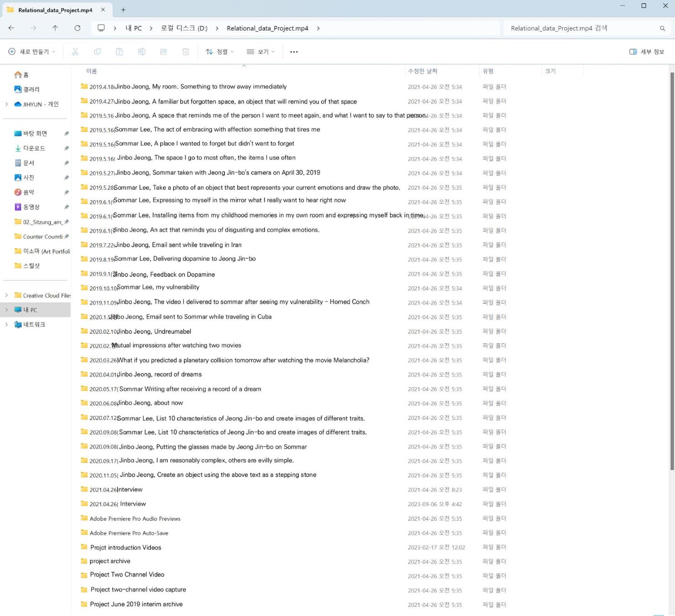675x616 pixels.
Task: Click the Share icon in toolbar
Action: (x=164, y=52)
